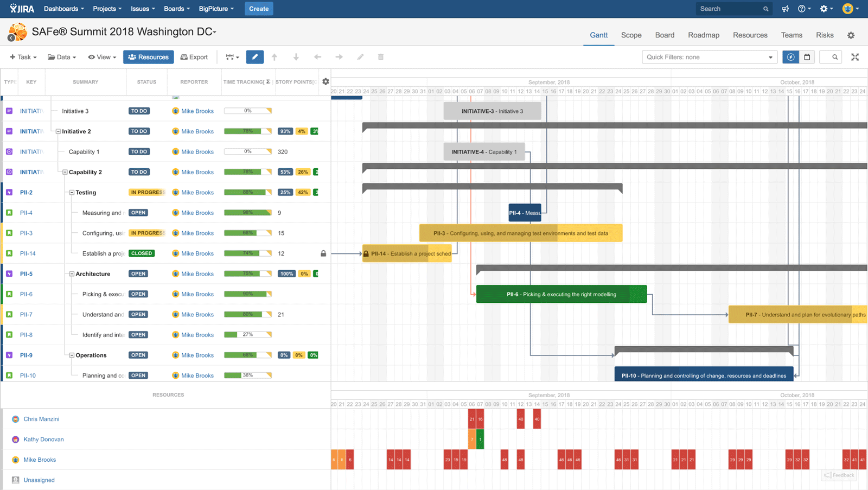
Task: Open full screen mode for the Gantt chart
Action: [855, 56]
